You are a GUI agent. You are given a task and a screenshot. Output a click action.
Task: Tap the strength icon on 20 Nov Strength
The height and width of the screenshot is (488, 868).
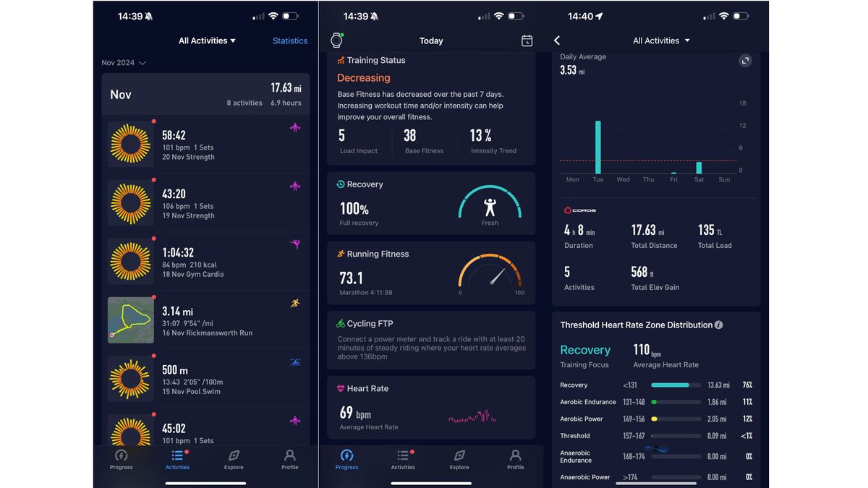295,128
